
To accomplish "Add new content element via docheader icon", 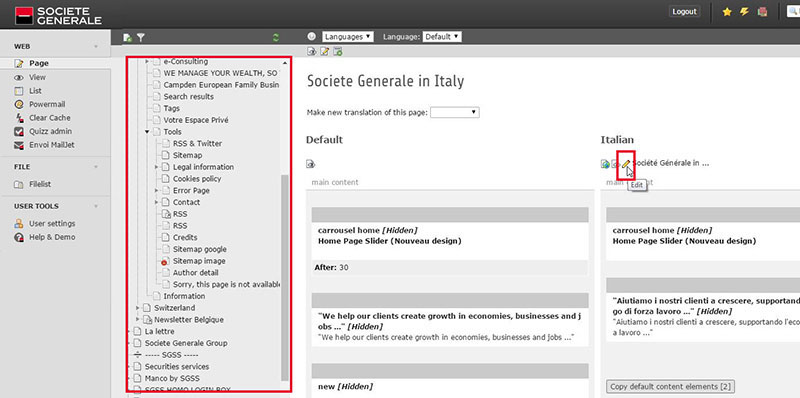I will click(x=337, y=51).
